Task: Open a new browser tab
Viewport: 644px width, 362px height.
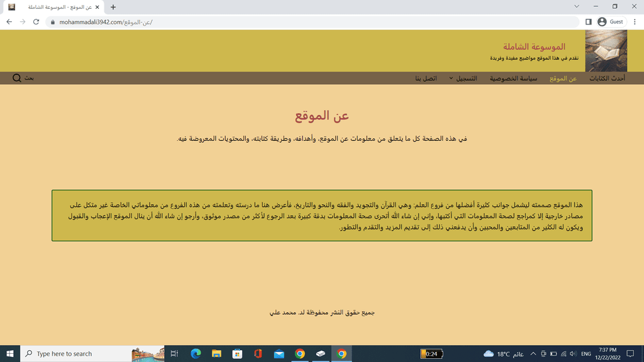Action: coord(113,7)
